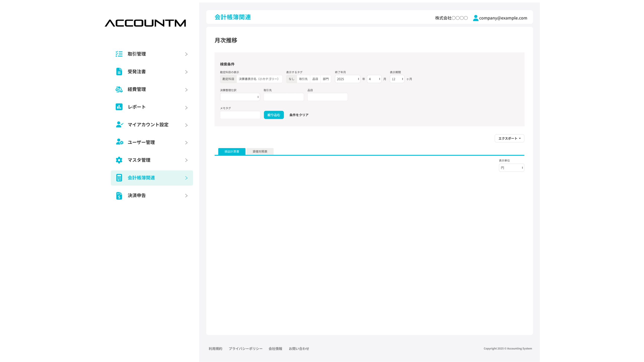The height and width of the screenshot is (362, 644).
Task: Toggle the 部門 tag display option
Action: [326, 79]
